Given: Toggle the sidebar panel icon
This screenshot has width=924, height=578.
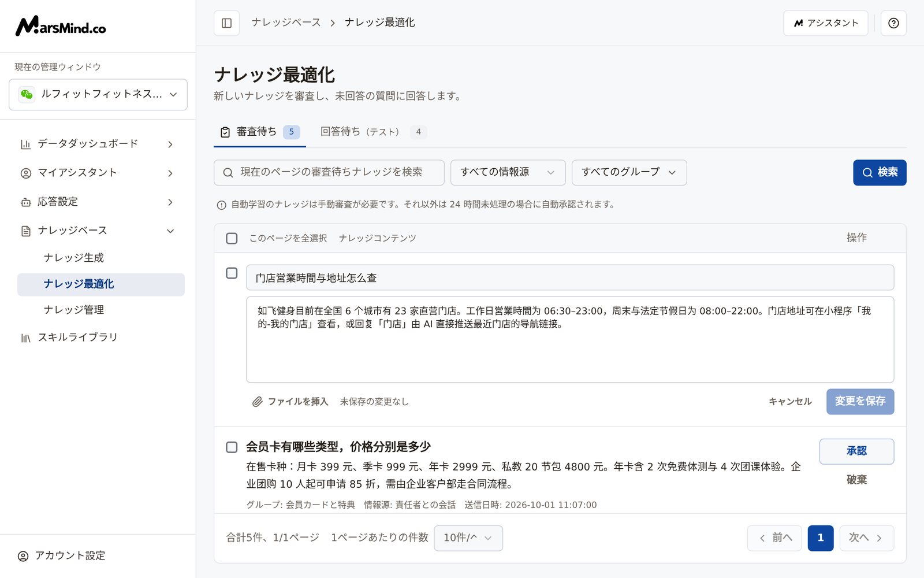Looking at the screenshot, I should (x=226, y=23).
